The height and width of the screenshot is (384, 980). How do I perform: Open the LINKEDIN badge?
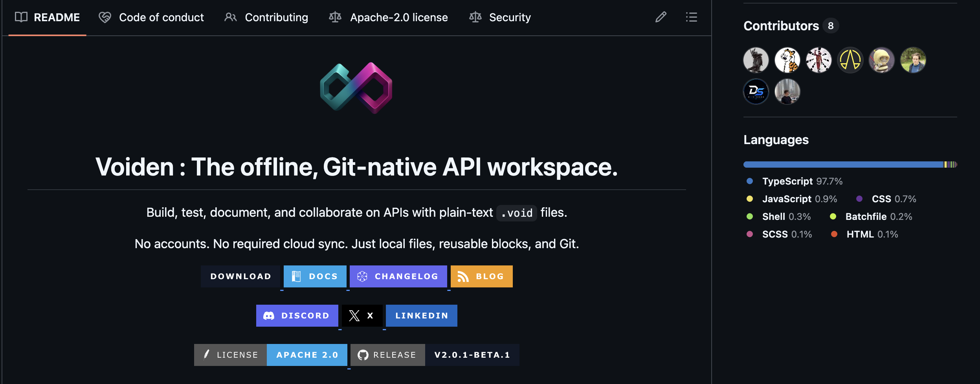click(422, 316)
